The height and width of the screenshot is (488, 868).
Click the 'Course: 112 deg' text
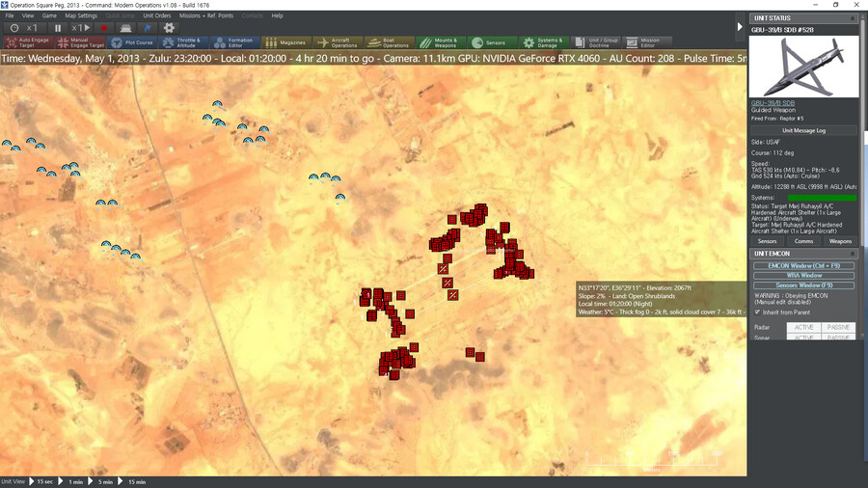pyautogui.click(x=773, y=152)
